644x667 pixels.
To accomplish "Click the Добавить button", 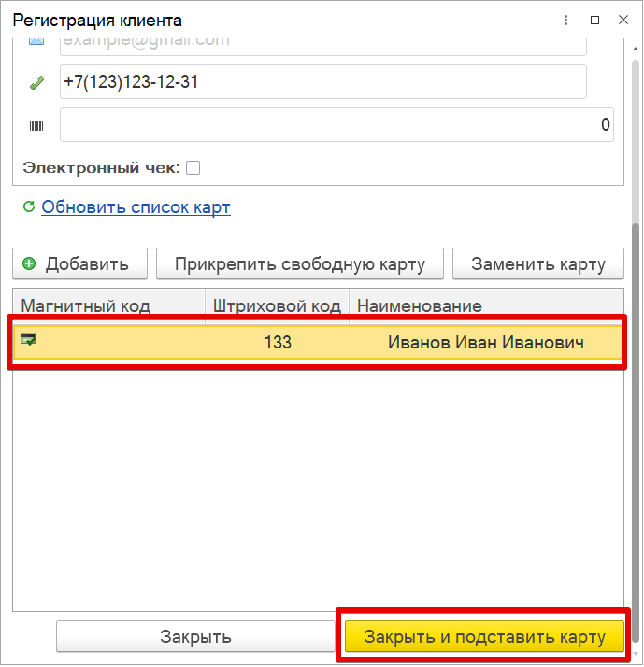I will coord(80,263).
